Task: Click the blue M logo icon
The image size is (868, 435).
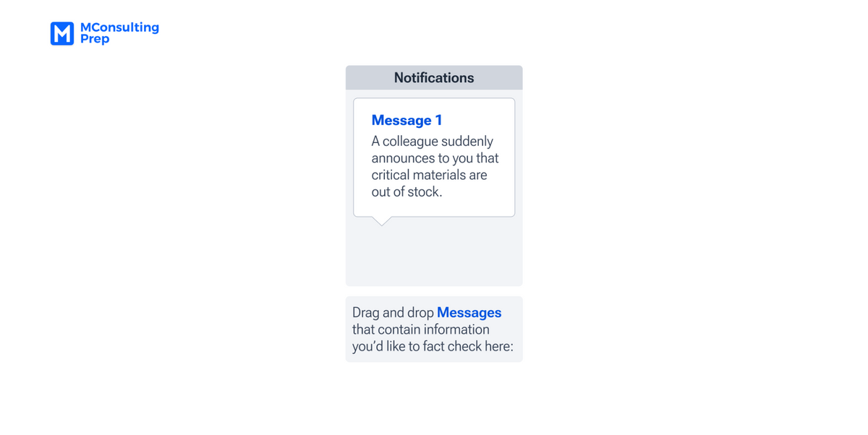Action: [62, 33]
